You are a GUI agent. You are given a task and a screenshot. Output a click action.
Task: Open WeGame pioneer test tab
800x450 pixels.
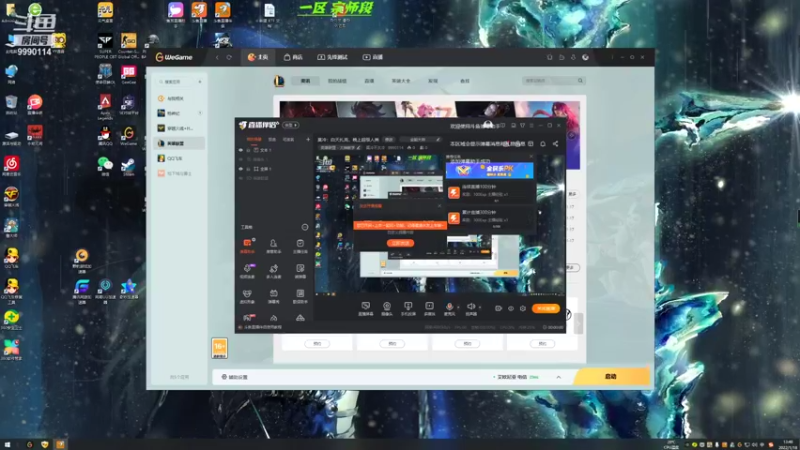pos(332,57)
